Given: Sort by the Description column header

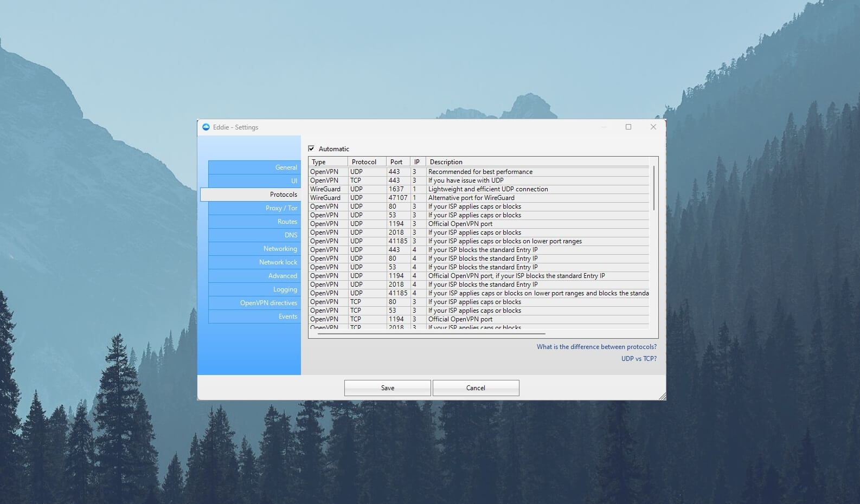Looking at the screenshot, I should tap(537, 162).
